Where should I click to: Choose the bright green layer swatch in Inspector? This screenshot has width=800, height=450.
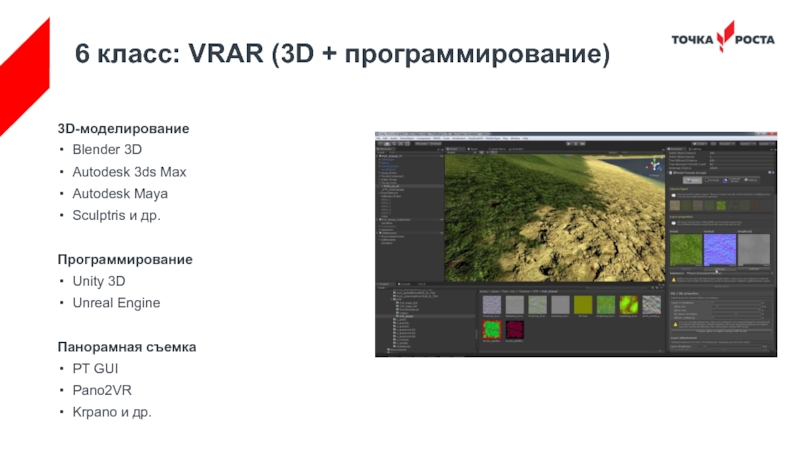click(721, 206)
